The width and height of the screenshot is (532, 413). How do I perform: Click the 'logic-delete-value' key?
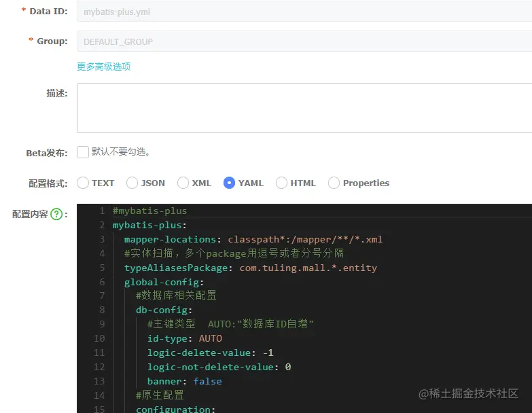[x=199, y=353]
